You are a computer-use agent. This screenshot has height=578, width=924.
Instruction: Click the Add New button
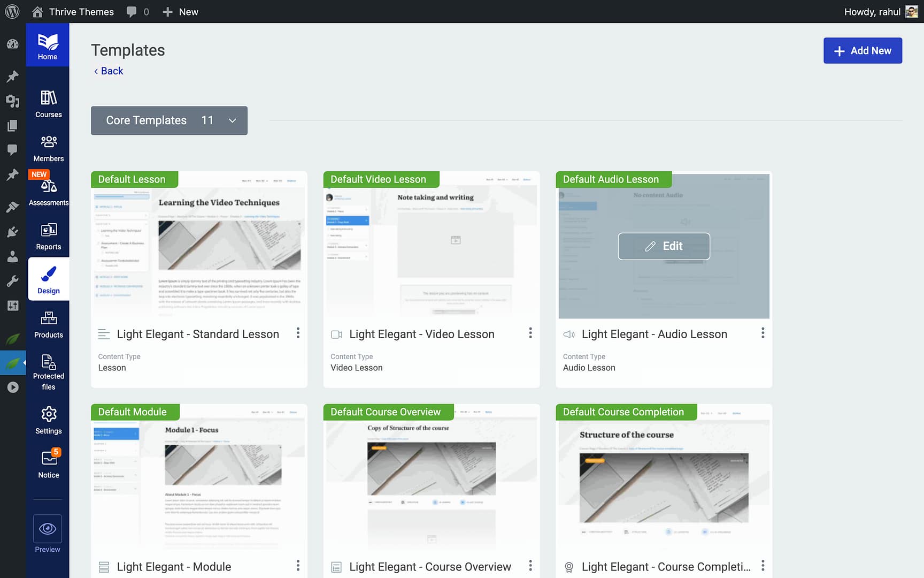tap(862, 51)
